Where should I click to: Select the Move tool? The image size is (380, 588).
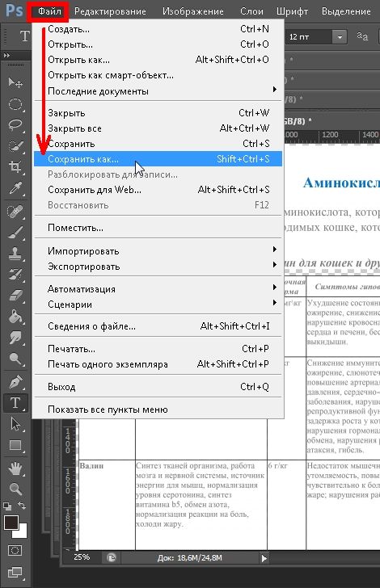point(15,82)
